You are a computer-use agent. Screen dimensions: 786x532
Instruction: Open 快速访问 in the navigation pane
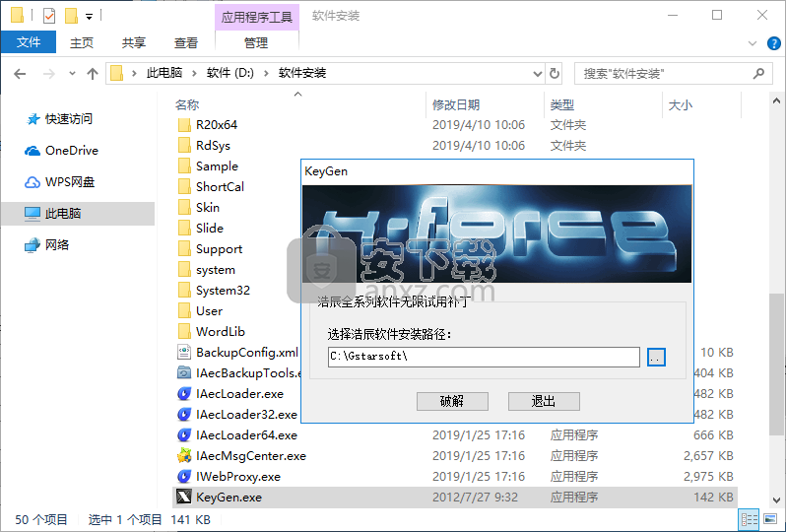pyautogui.click(x=69, y=119)
